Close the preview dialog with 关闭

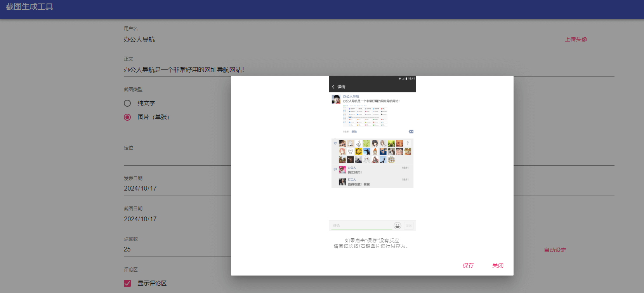pyautogui.click(x=498, y=265)
